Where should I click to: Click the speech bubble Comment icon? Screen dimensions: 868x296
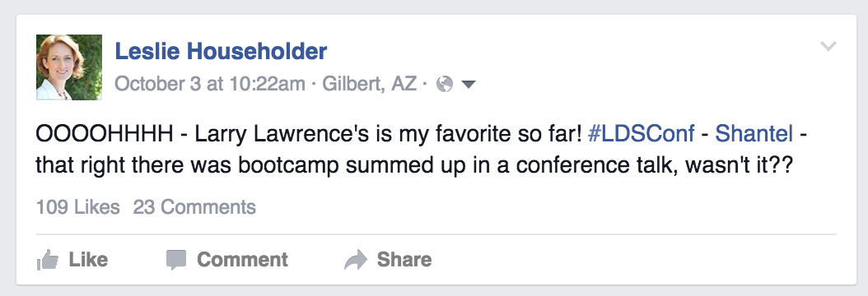tap(176, 260)
